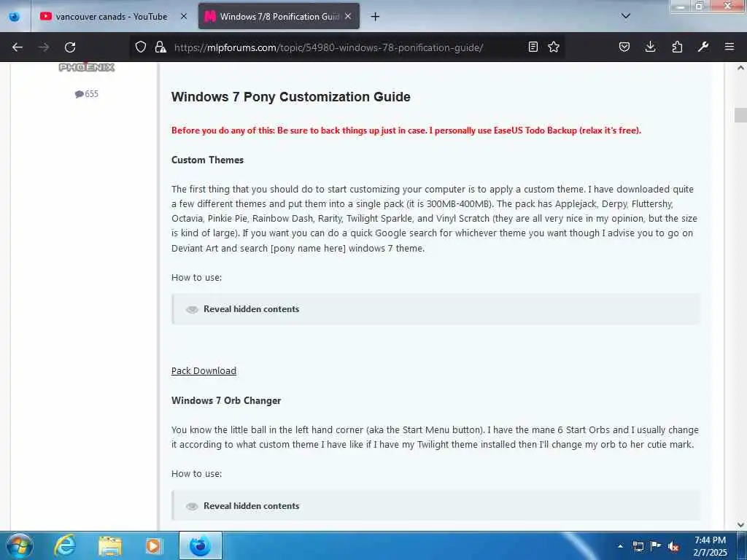Restore down the Firefox window
Screen dimensions: 747x560
click(x=700, y=6)
